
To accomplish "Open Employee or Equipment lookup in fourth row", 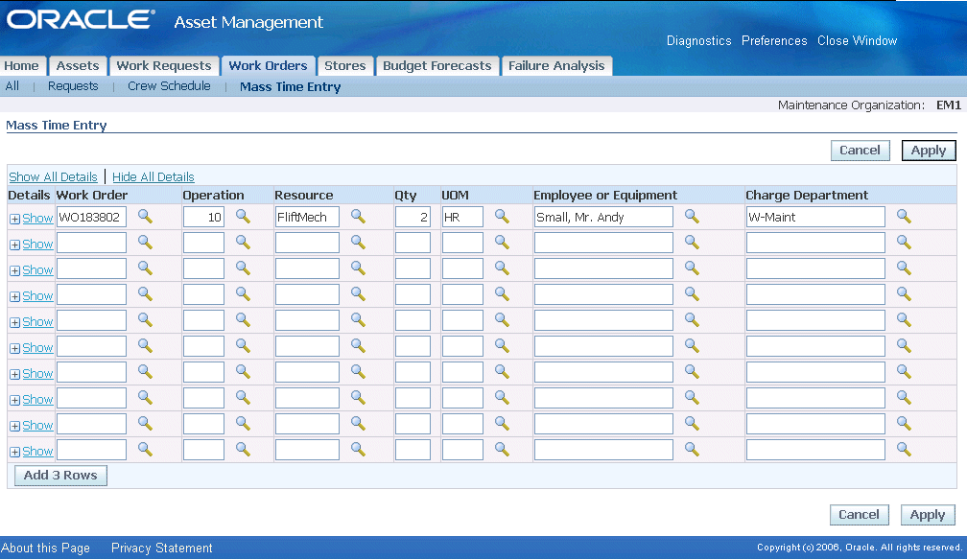I will tap(692, 294).
